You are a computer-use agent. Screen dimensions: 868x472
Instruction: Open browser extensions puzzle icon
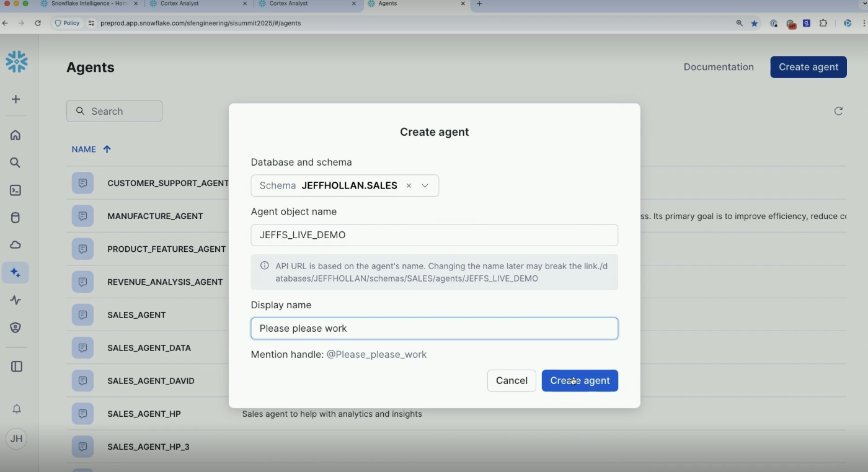pyautogui.click(x=823, y=23)
